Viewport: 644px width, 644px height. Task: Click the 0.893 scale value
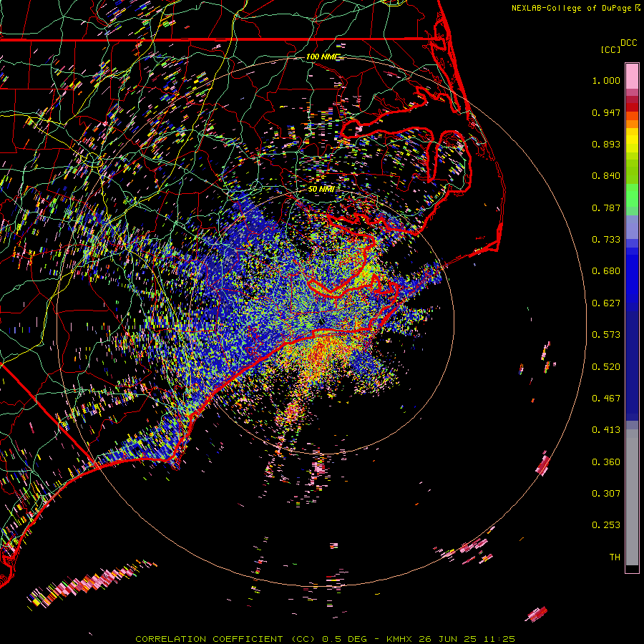(606, 144)
